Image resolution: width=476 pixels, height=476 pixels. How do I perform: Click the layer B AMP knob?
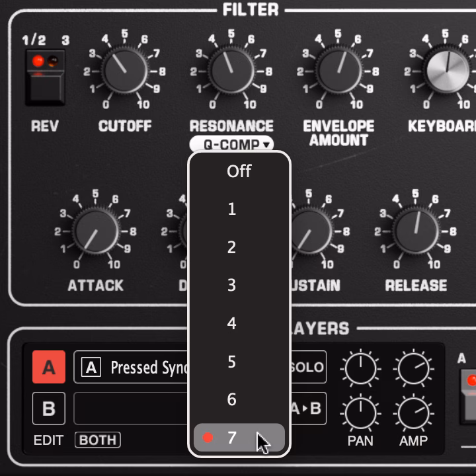pyautogui.click(x=413, y=413)
